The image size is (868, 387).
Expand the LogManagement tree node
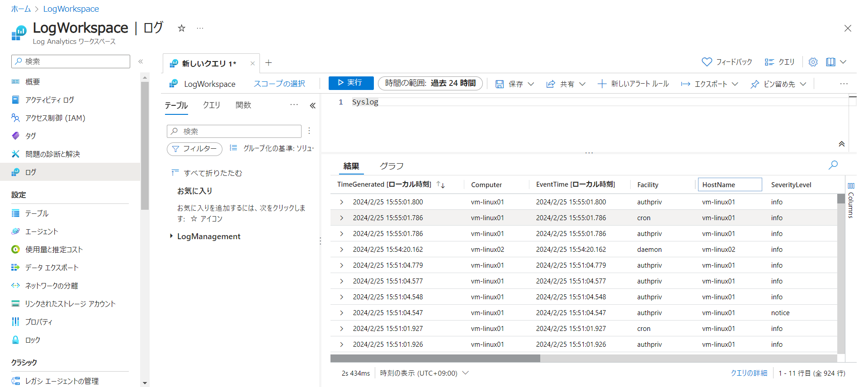(171, 236)
